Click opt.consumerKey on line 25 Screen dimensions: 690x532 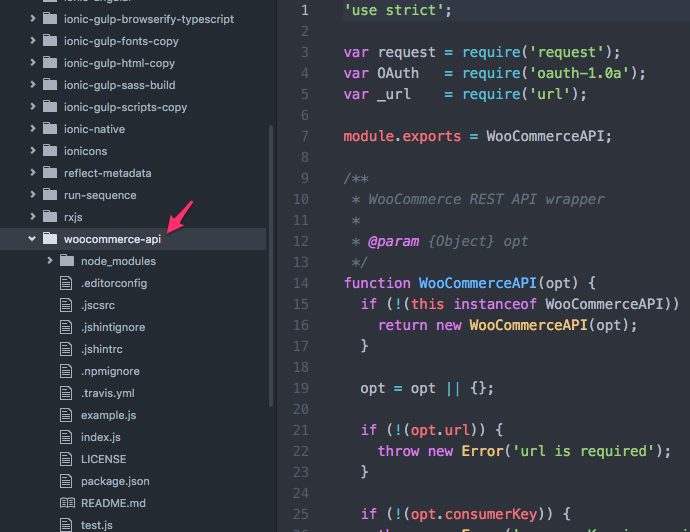tap(473, 514)
